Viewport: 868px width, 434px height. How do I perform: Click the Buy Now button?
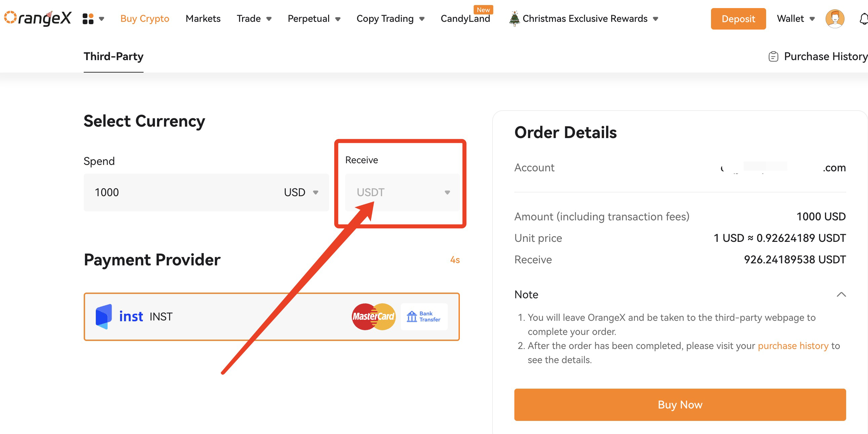pos(680,404)
